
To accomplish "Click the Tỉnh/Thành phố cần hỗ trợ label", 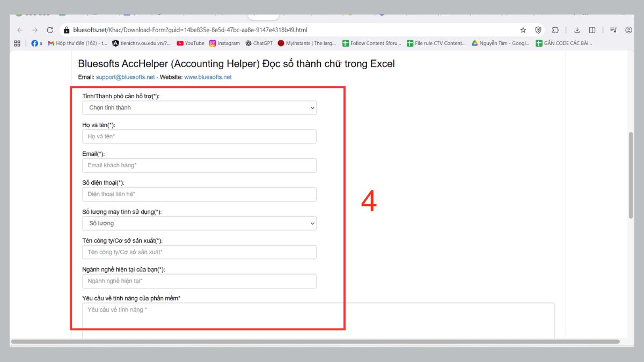I will tap(121, 96).
